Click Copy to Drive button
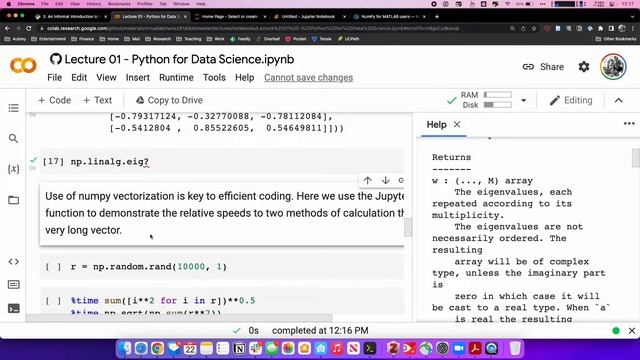This screenshot has height=360, width=640. (x=169, y=100)
